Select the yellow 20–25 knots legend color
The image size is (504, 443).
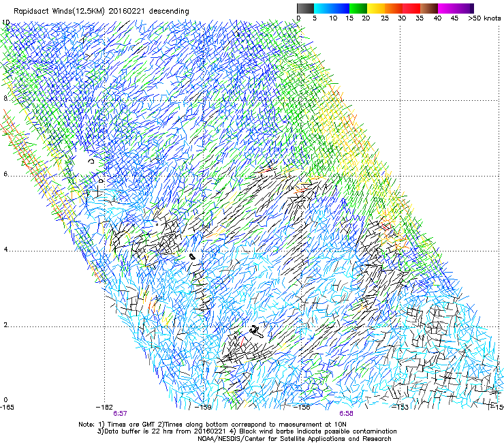pyautogui.click(x=376, y=8)
